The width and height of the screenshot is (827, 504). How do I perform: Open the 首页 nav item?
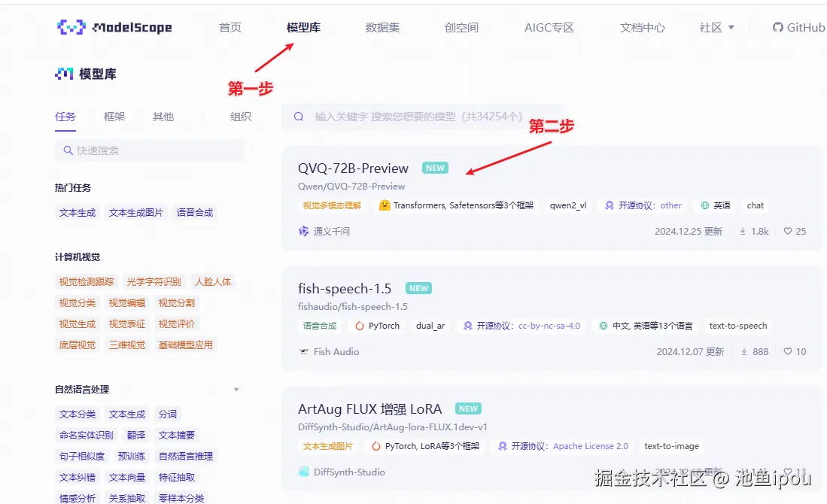tap(230, 27)
